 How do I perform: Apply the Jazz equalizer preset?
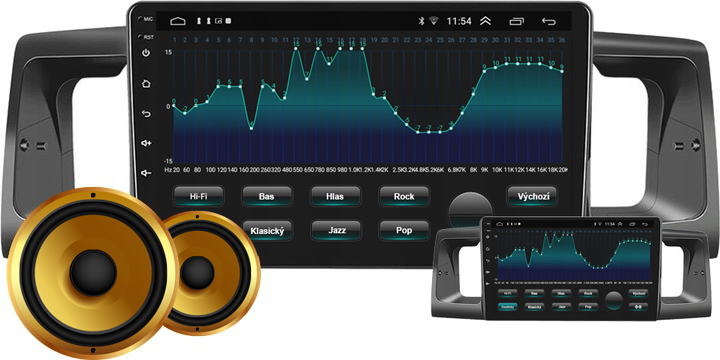click(337, 230)
